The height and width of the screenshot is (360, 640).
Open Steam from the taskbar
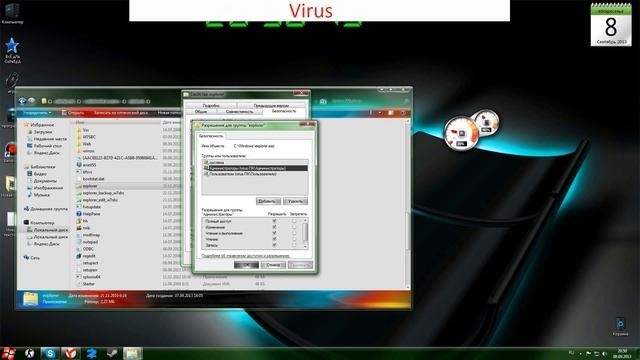[x=112, y=353]
